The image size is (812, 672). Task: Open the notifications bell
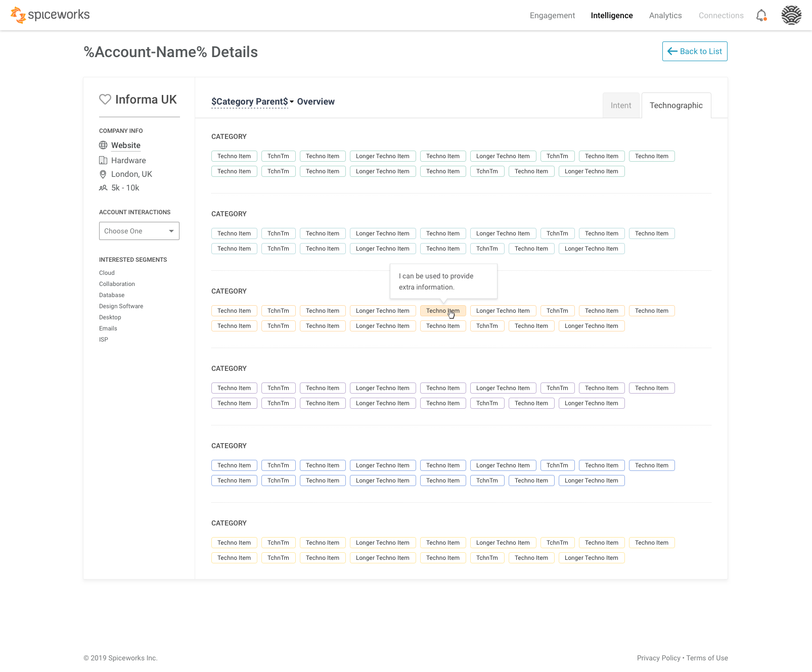point(761,16)
